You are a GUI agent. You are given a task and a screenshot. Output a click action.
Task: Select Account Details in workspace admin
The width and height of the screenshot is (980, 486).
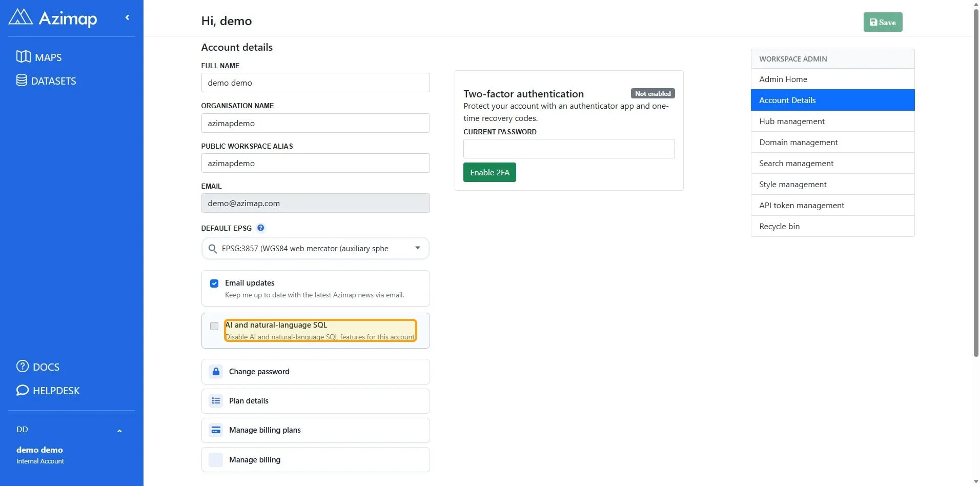click(832, 100)
